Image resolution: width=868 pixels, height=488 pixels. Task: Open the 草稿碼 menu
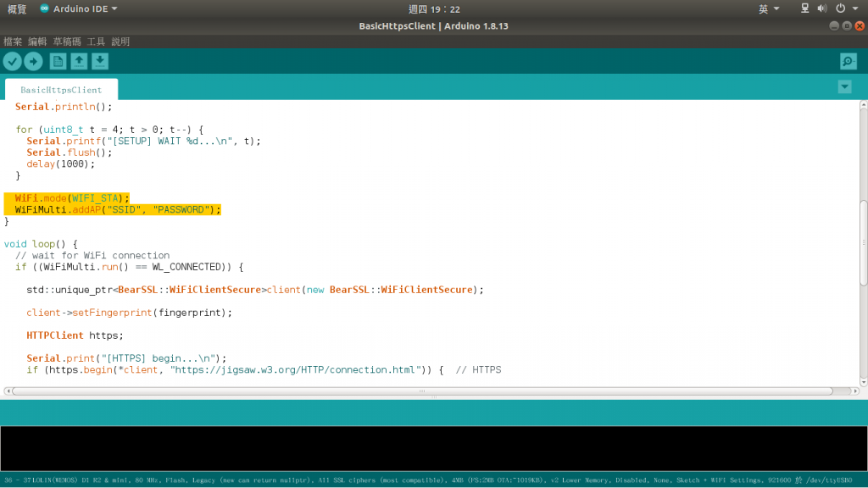click(x=67, y=42)
